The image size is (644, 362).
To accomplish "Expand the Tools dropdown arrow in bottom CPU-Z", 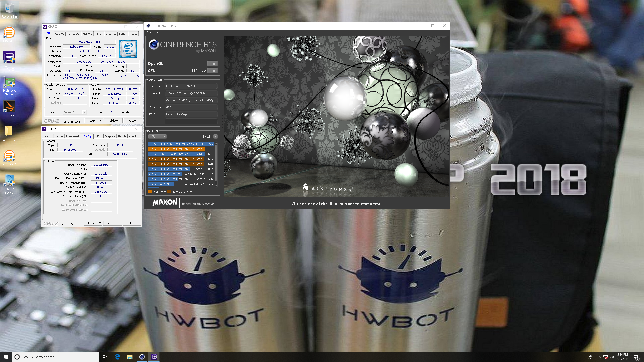I will (100, 223).
